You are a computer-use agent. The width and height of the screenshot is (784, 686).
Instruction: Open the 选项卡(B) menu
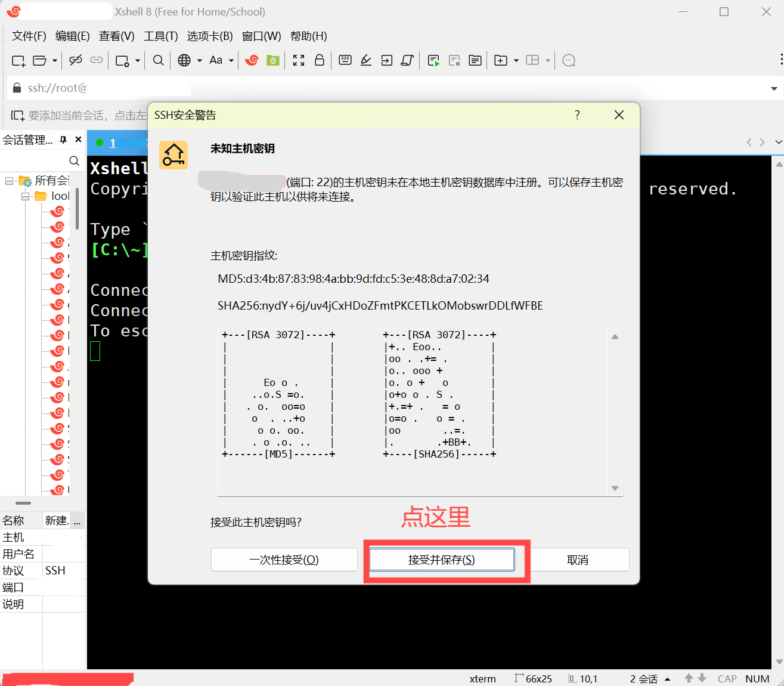209,36
